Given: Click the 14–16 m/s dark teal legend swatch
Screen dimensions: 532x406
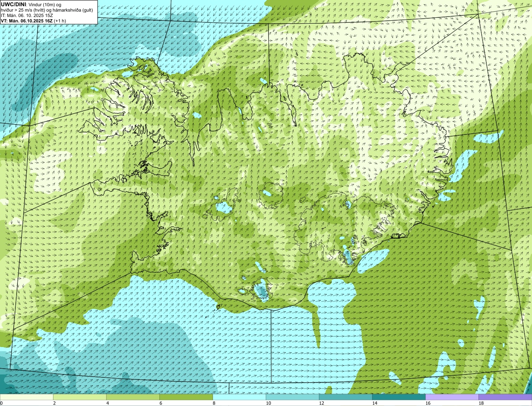Looking at the screenshot, I should pyautogui.click(x=399, y=397).
